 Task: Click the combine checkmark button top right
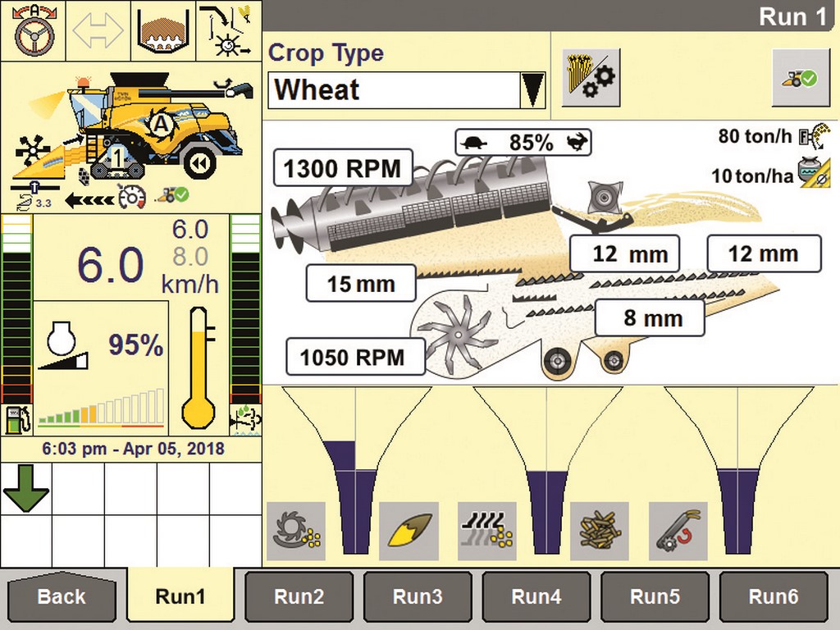point(801,78)
